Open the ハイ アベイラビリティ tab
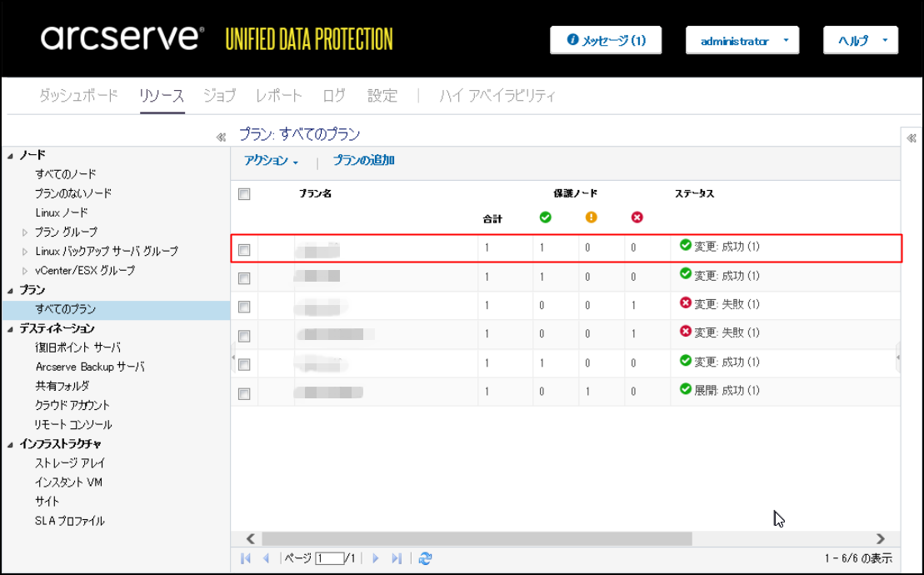The width and height of the screenshot is (924, 575). [x=497, y=95]
